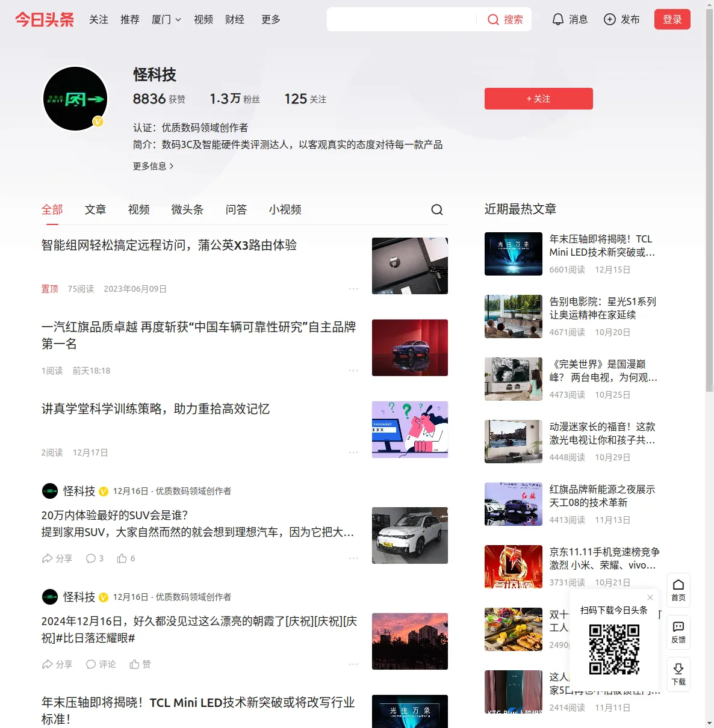Open the 更多 navigation menu

pos(271,19)
